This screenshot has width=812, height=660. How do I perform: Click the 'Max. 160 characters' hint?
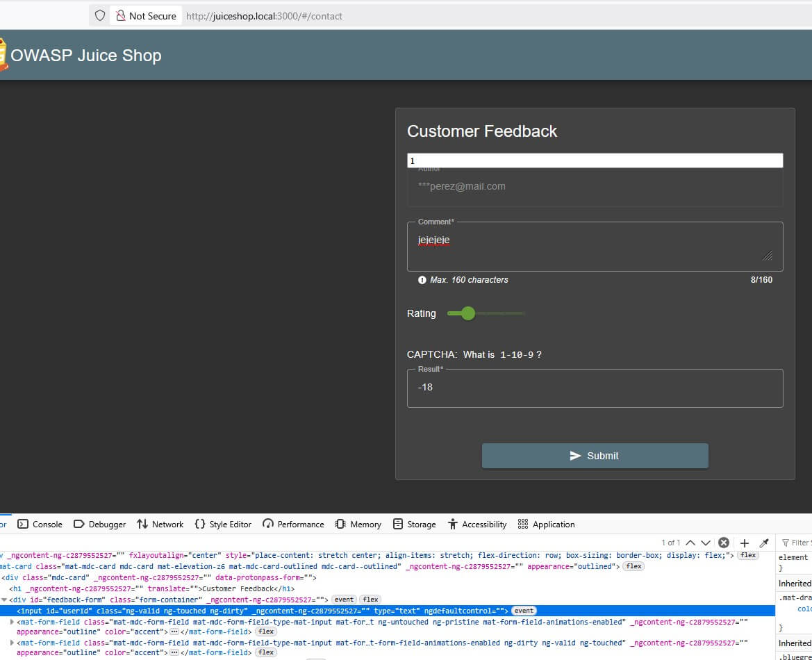click(469, 280)
